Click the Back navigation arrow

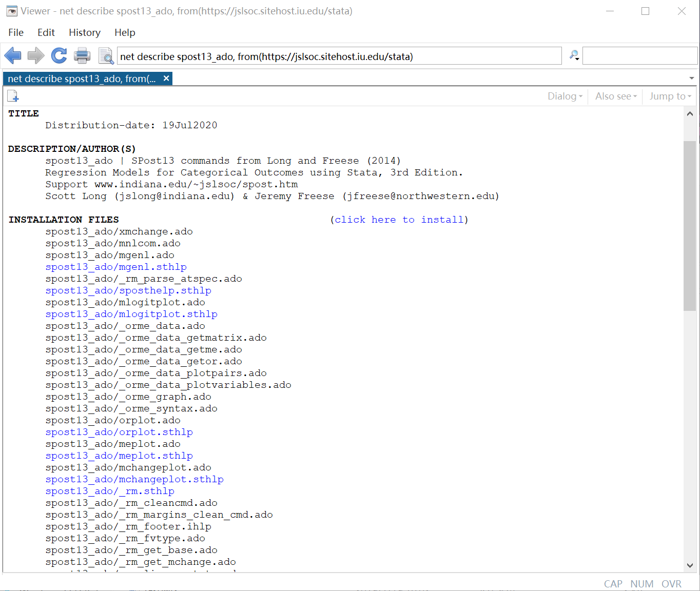point(13,55)
